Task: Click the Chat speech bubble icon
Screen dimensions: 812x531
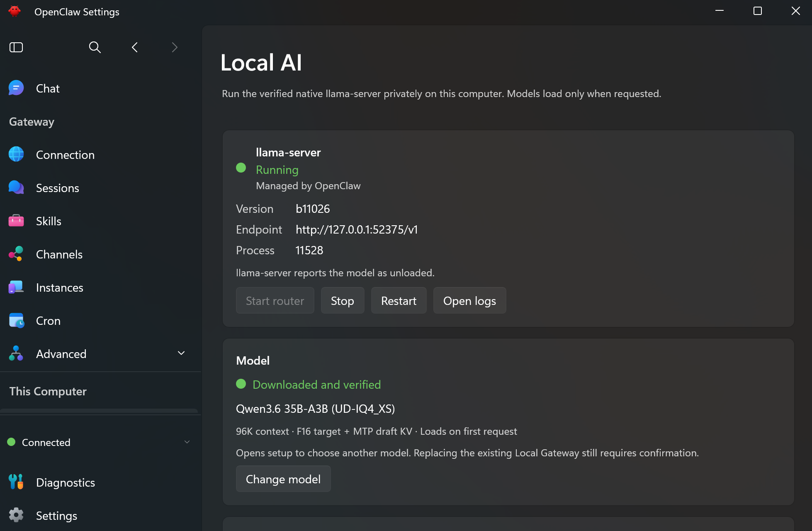Action: pos(16,88)
